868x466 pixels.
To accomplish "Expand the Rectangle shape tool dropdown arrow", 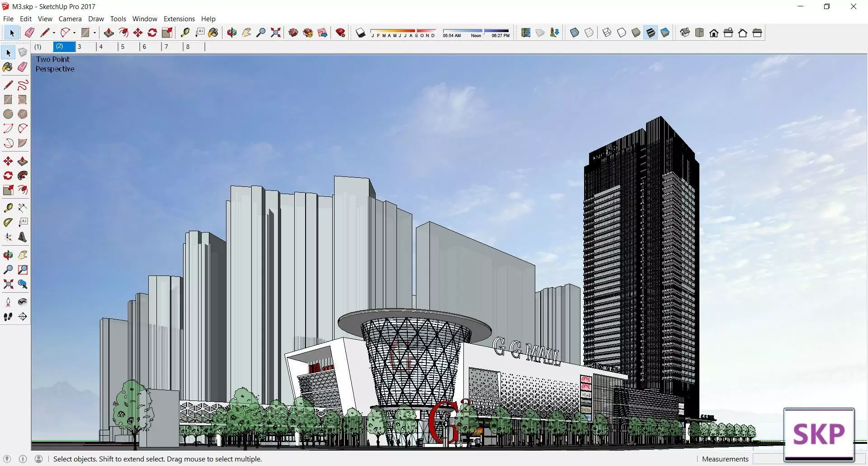I will click(94, 33).
